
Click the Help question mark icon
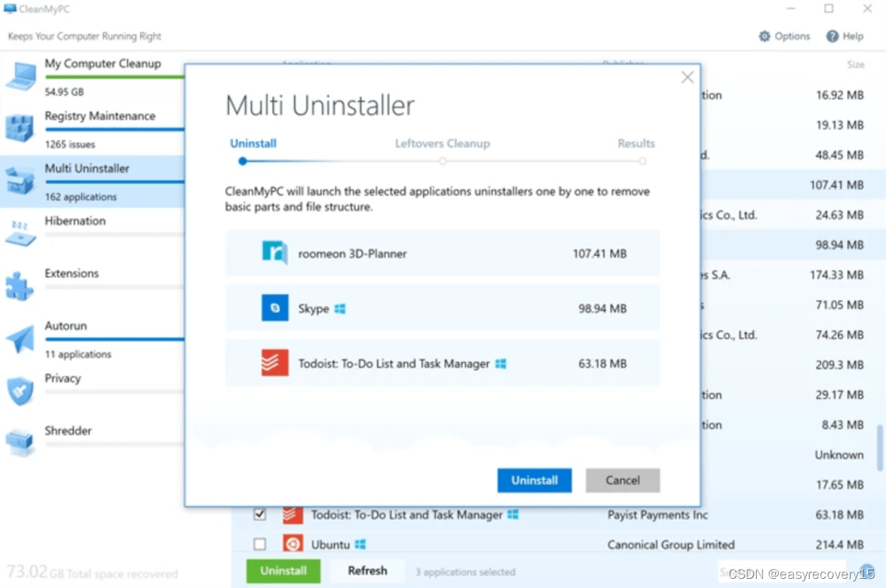point(832,36)
